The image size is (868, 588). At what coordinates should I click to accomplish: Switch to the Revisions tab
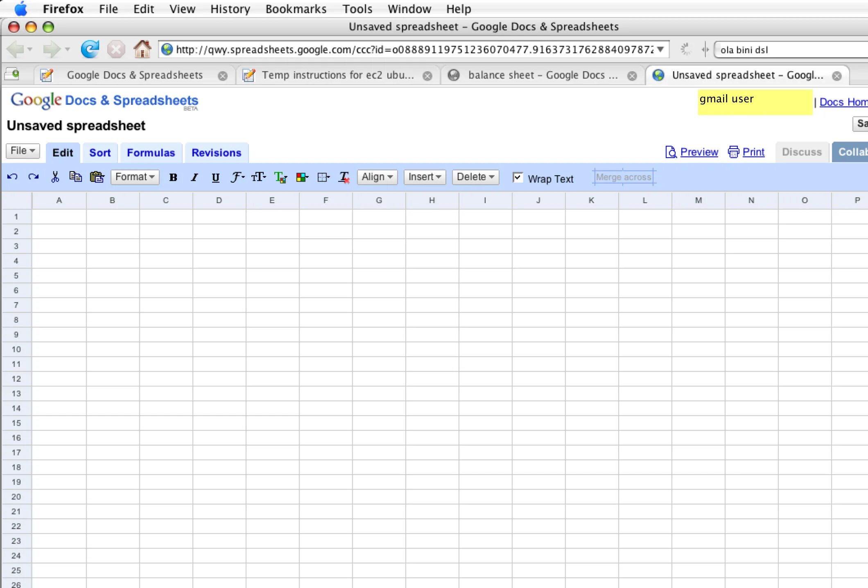point(217,152)
